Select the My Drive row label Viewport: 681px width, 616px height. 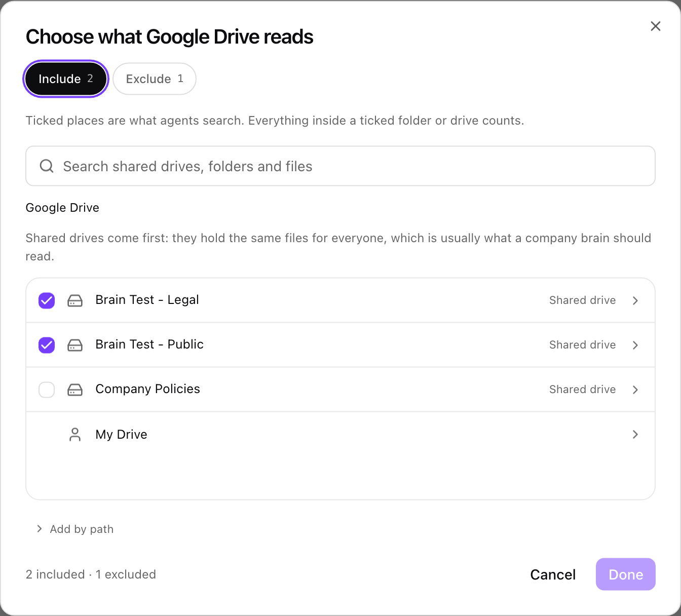pos(121,435)
